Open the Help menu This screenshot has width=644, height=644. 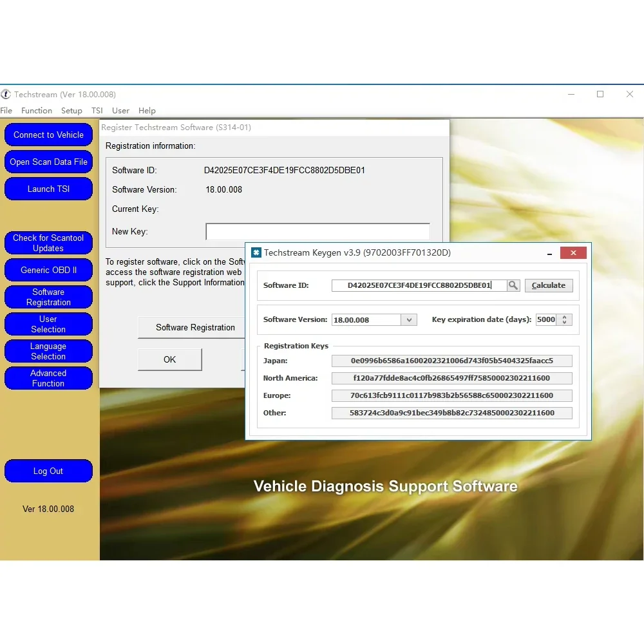click(147, 110)
